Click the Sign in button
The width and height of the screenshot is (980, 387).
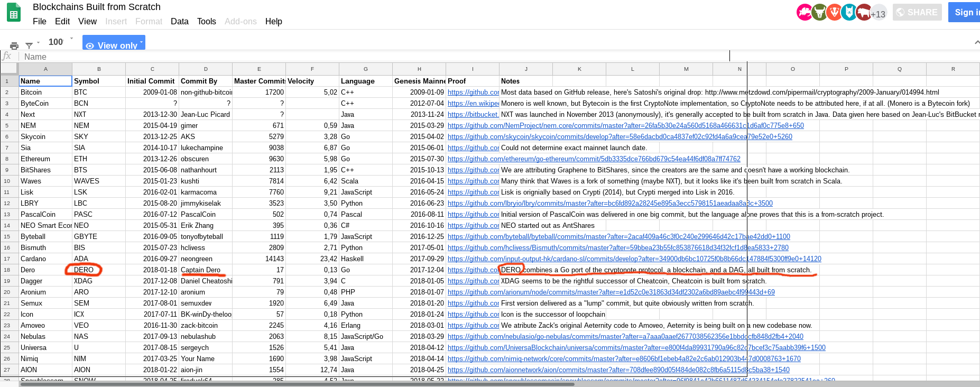click(964, 12)
